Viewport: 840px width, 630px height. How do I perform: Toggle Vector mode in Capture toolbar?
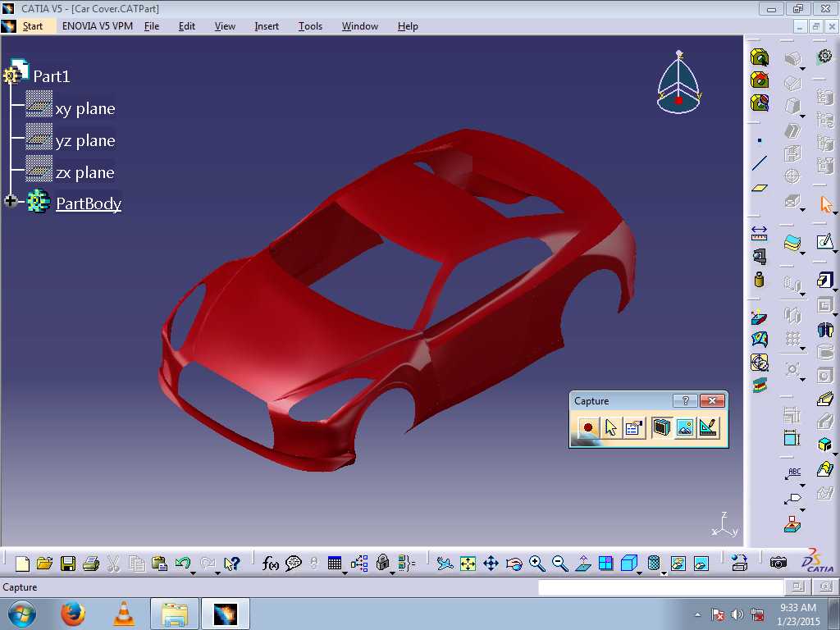click(708, 427)
